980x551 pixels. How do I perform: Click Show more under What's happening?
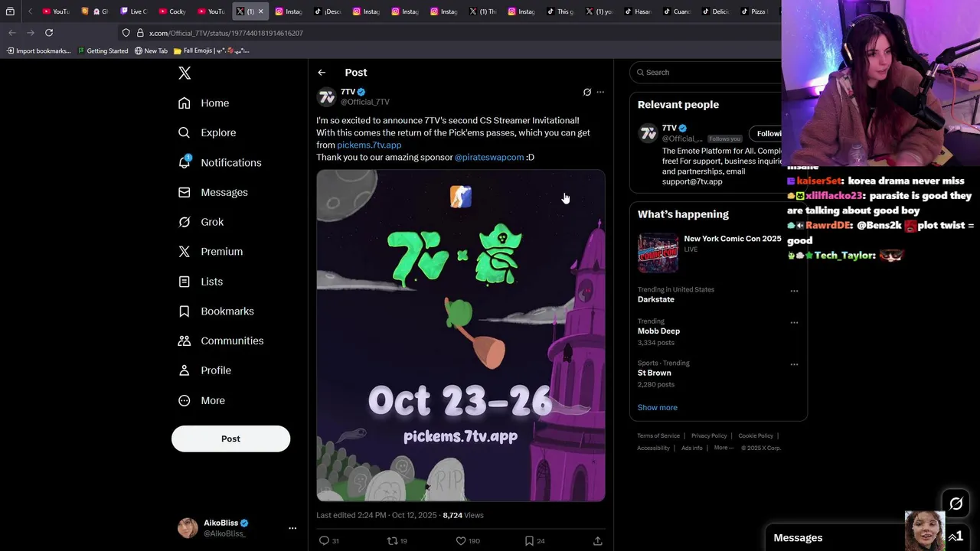point(657,407)
